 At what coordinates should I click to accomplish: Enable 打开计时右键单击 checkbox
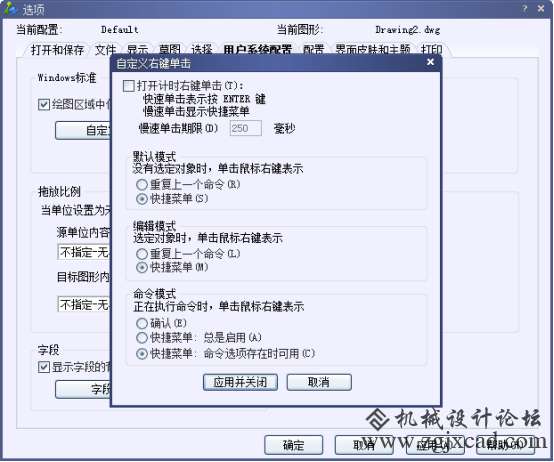coord(129,86)
